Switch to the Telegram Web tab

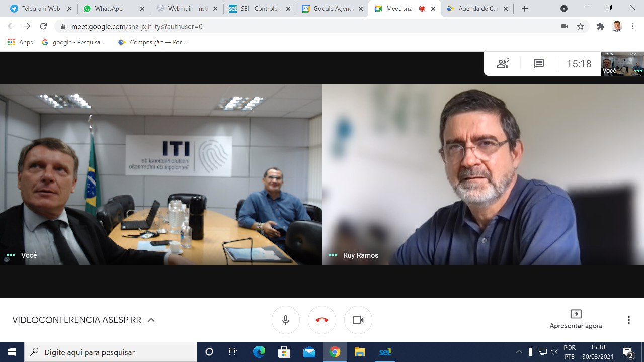point(40,9)
